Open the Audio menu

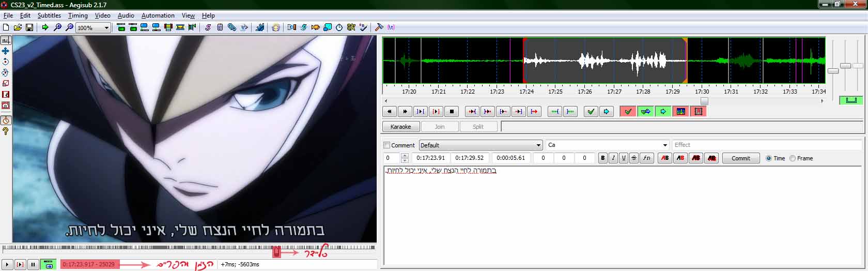coord(126,16)
